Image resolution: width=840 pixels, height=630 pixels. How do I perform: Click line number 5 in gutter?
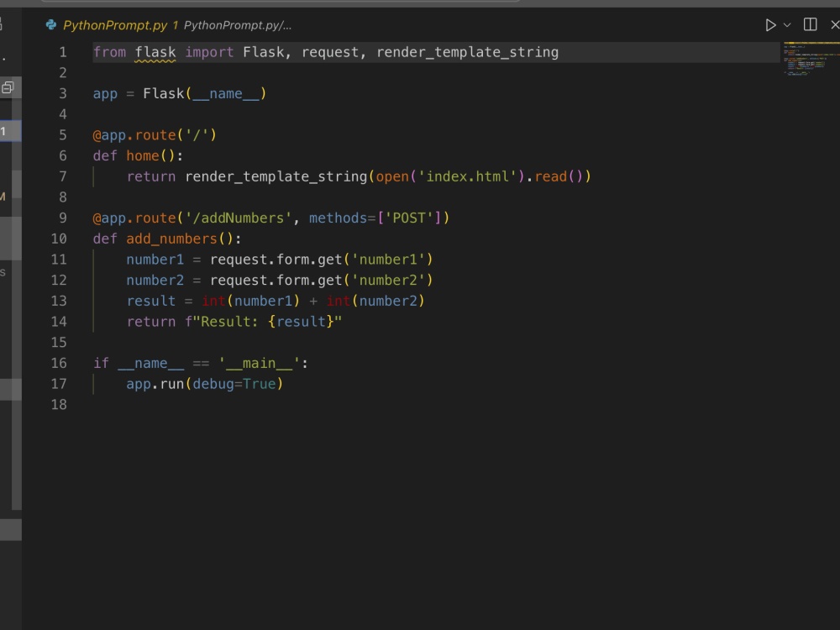tap(63, 135)
